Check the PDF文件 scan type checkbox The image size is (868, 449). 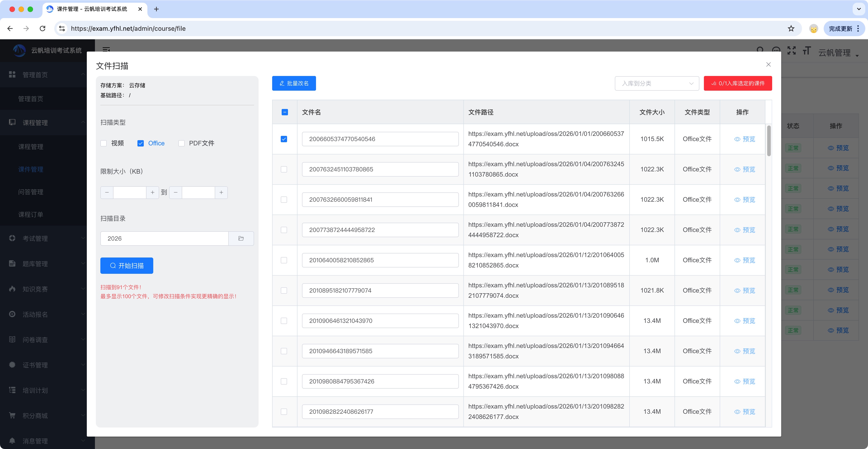[182, 143]
